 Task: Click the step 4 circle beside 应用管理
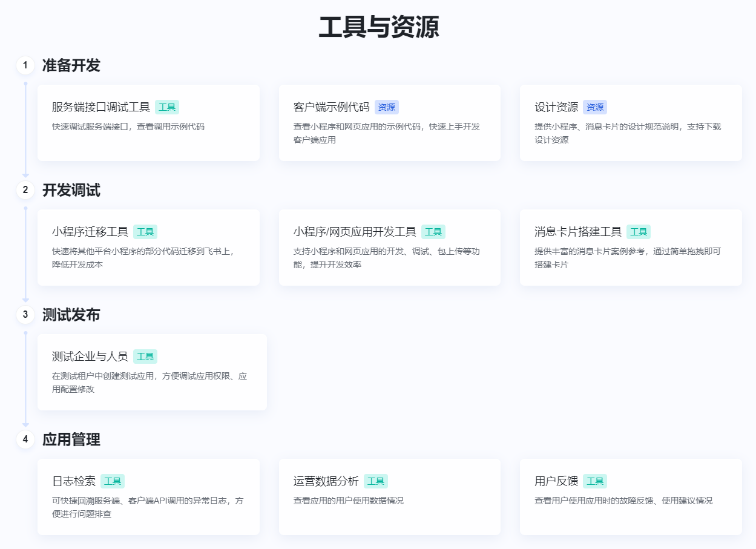[25, 439]
